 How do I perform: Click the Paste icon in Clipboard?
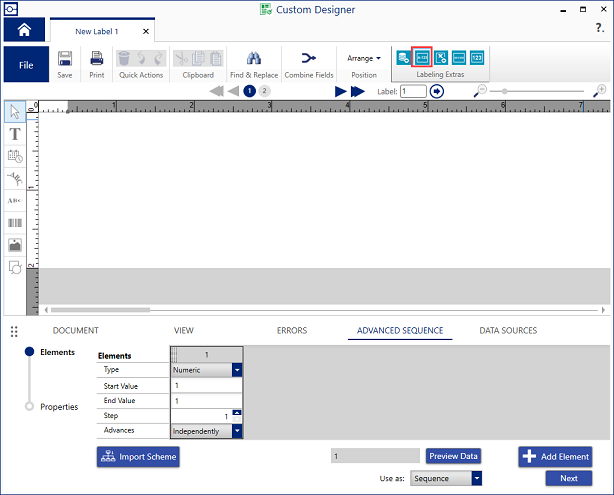coord(215,58)
